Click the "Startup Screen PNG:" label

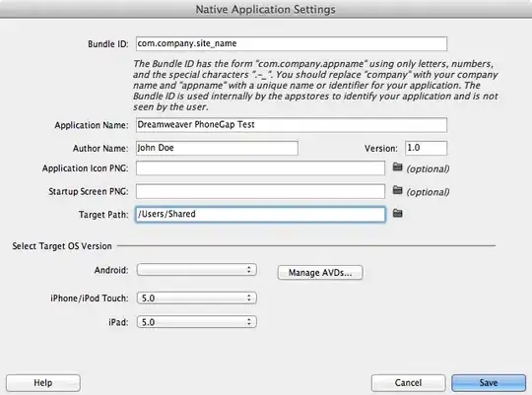(89, 191)
